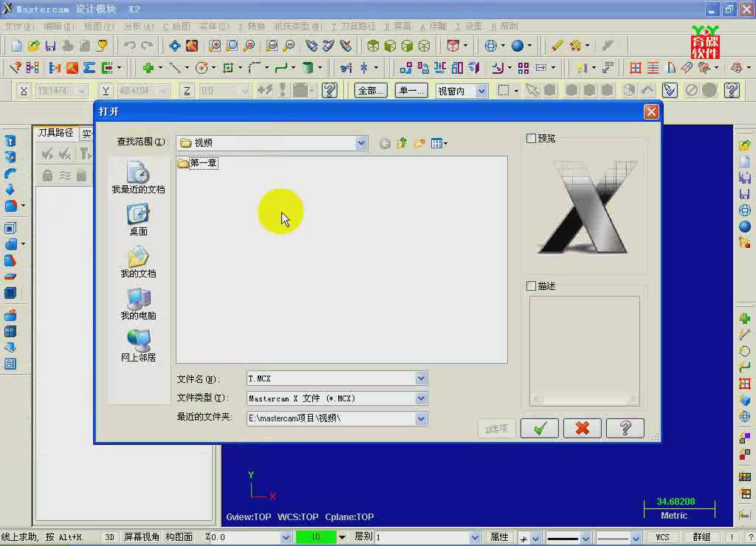The image size is (756, 546).
Task: Expand the 视窗内 selection dropdown
Action: tap(481, 91)
